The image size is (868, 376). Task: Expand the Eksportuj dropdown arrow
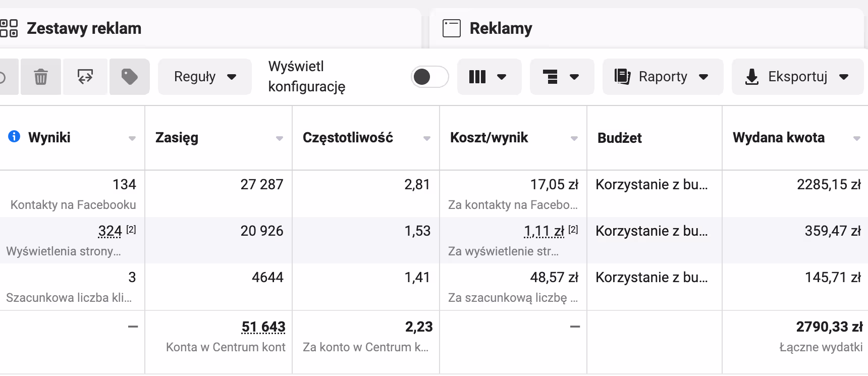tap(844, 77)
